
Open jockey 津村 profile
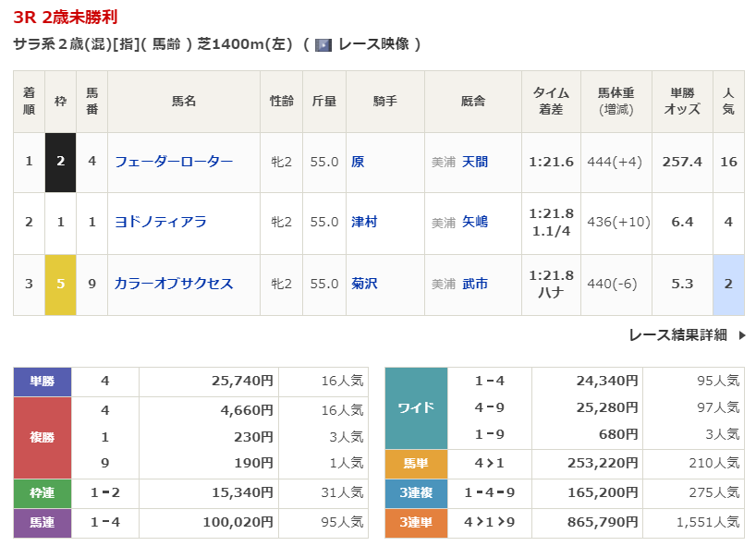click(x=364, y=223)
